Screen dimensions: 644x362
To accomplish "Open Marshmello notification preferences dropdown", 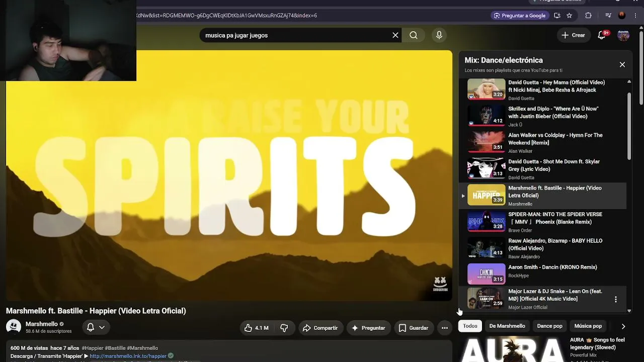I will pos(96,327).
